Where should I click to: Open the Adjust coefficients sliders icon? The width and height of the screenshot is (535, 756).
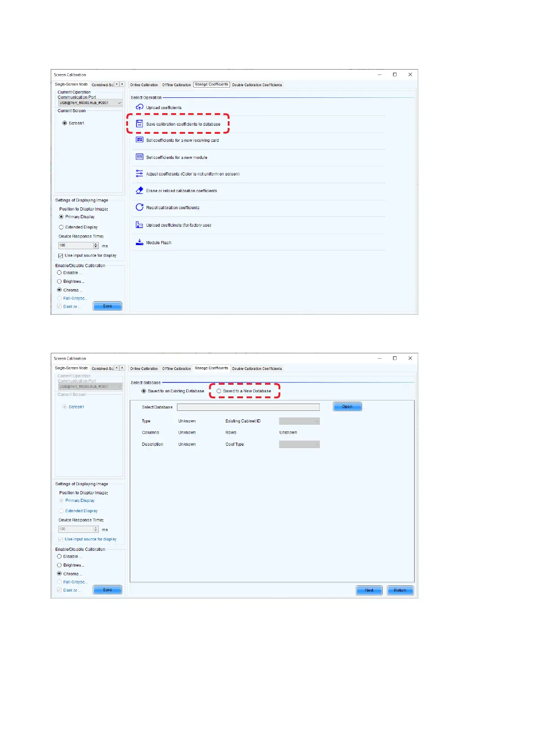(140, 174)
